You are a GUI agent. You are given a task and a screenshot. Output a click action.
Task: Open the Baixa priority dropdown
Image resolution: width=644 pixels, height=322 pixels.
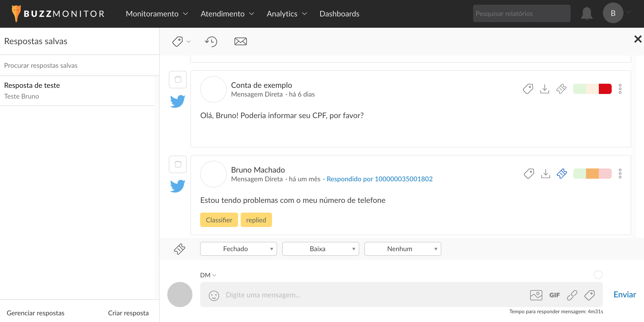(320, 249)
